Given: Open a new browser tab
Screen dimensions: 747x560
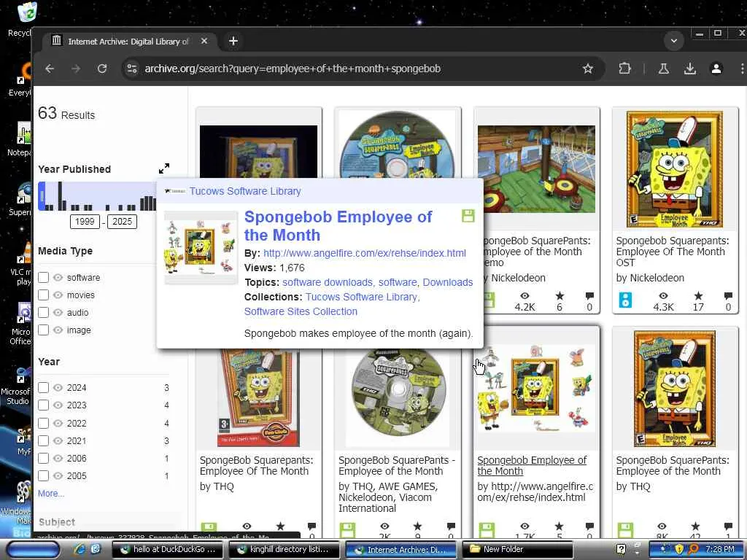Looking at the screenshot, I should click(x=233, y=41).
